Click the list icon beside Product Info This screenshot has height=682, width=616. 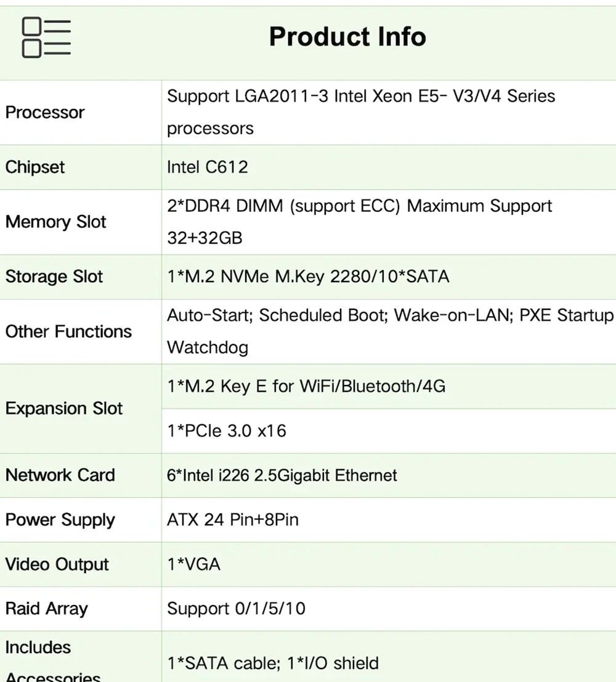tap(46, 38)
